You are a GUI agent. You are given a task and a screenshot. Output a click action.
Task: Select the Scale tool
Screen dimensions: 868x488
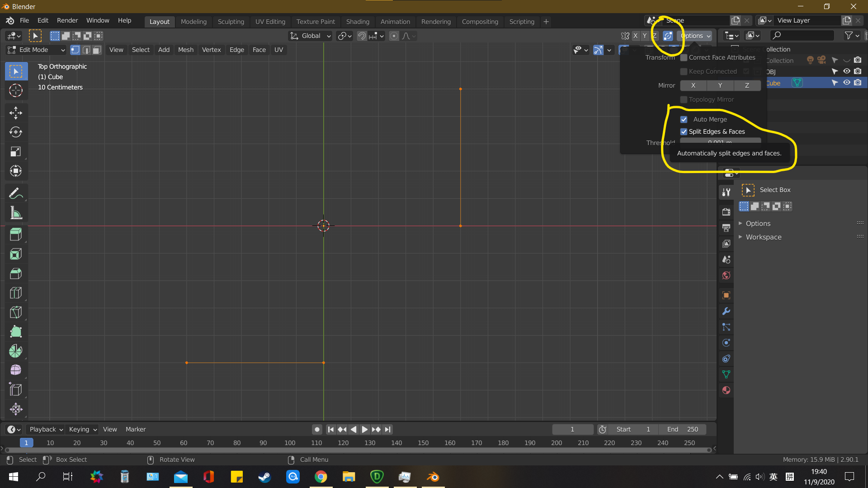pos(16,151)
